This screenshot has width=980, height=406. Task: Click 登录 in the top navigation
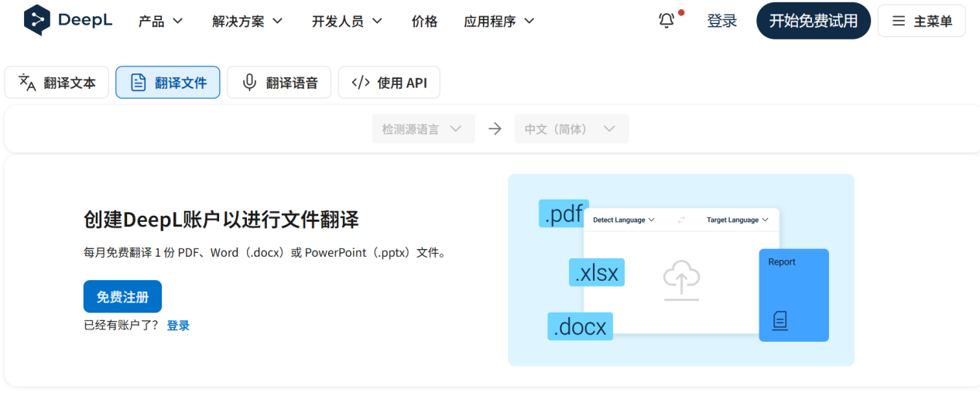(x=722, y=21)
